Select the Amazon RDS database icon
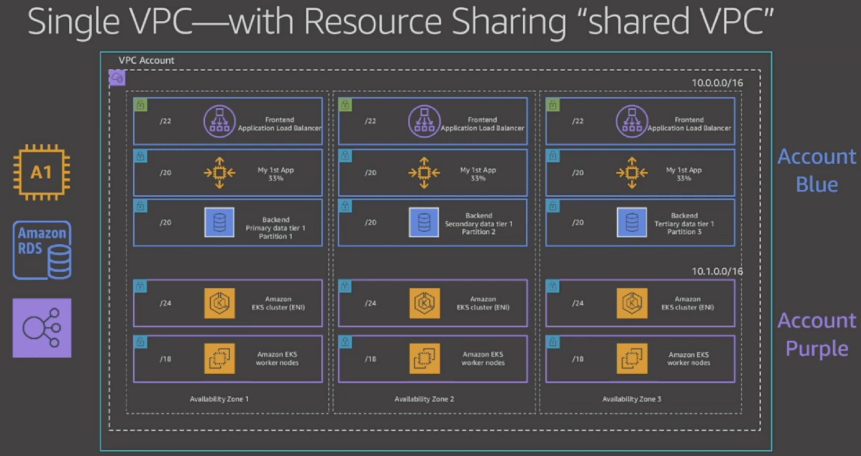Viewport: 861px width, 456px height. [x=42, y=249]
